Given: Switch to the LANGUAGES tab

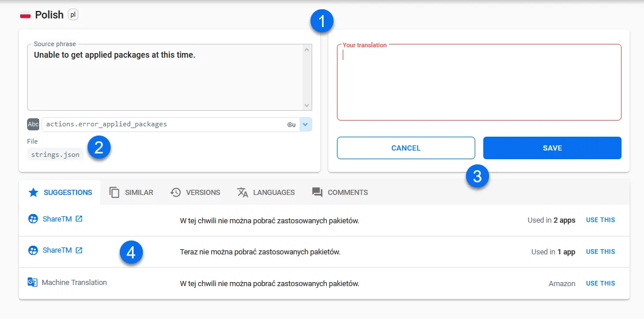Looking at the screenshot, I should click(266, 193).
